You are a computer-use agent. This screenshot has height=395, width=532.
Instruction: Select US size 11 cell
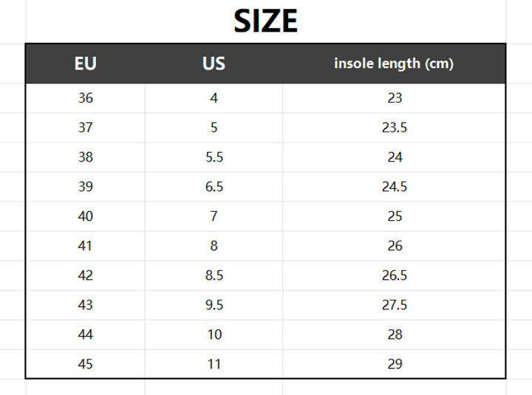pos(214,364)
